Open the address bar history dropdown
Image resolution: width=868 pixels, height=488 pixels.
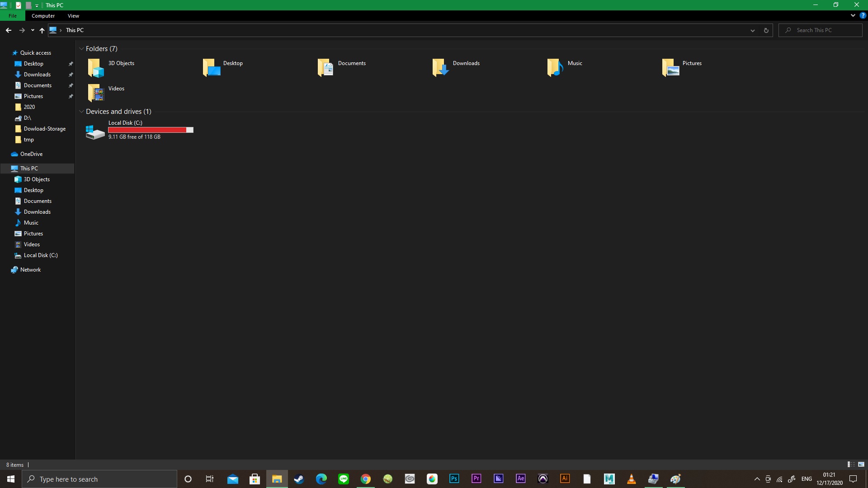click(753, 30)
